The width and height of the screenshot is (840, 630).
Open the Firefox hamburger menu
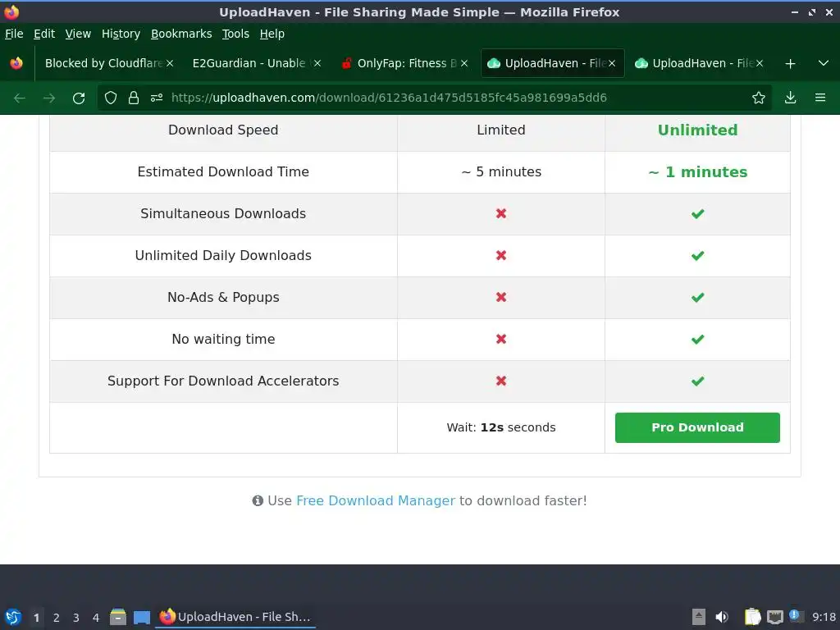(x=820, y=98)
